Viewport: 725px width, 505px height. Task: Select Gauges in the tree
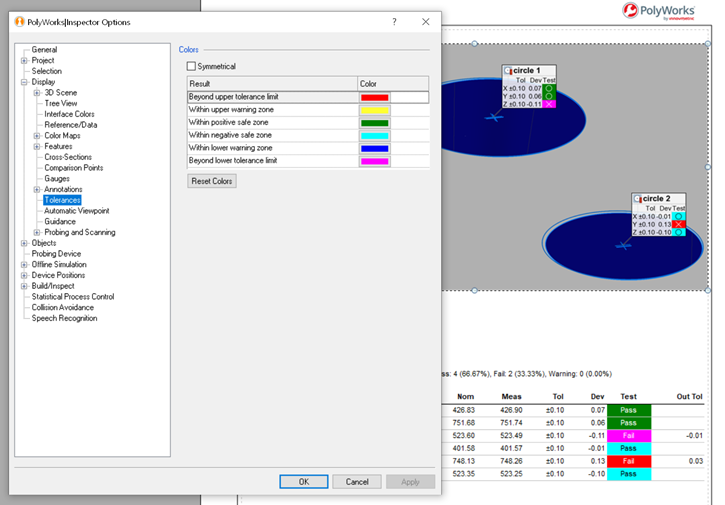tap(57, 179)
